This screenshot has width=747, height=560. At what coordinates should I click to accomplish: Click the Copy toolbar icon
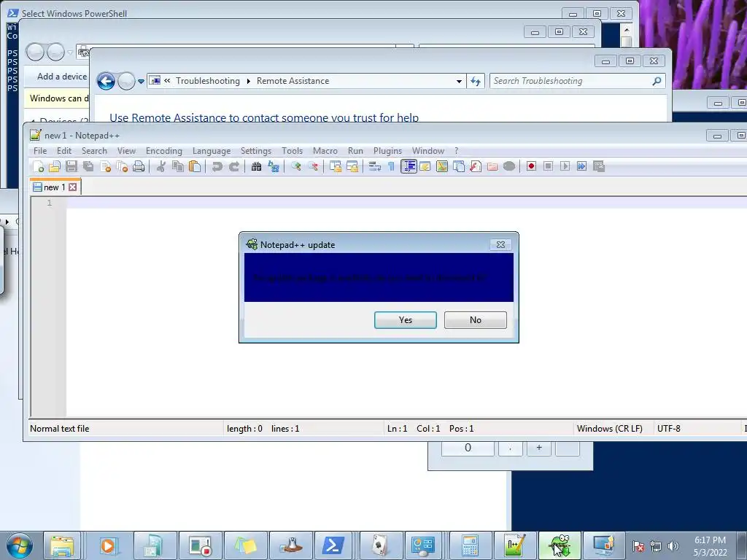click(x=178, y=166)
